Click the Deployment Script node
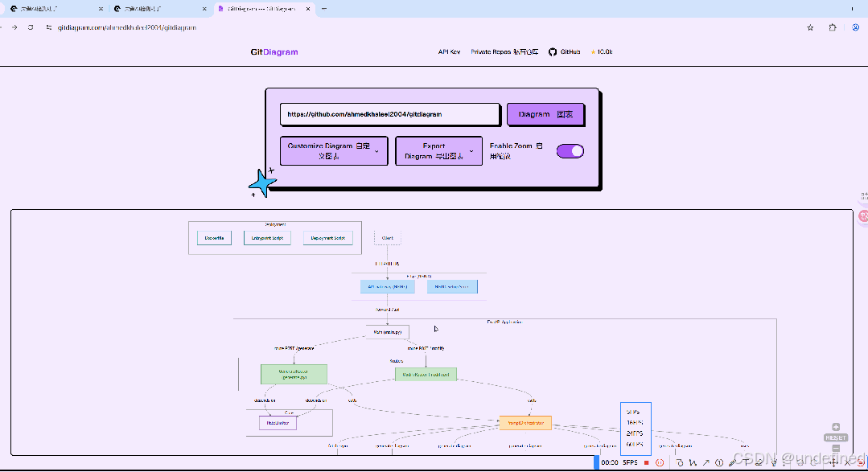The image size is (868, 472). [x=328, y=238]
